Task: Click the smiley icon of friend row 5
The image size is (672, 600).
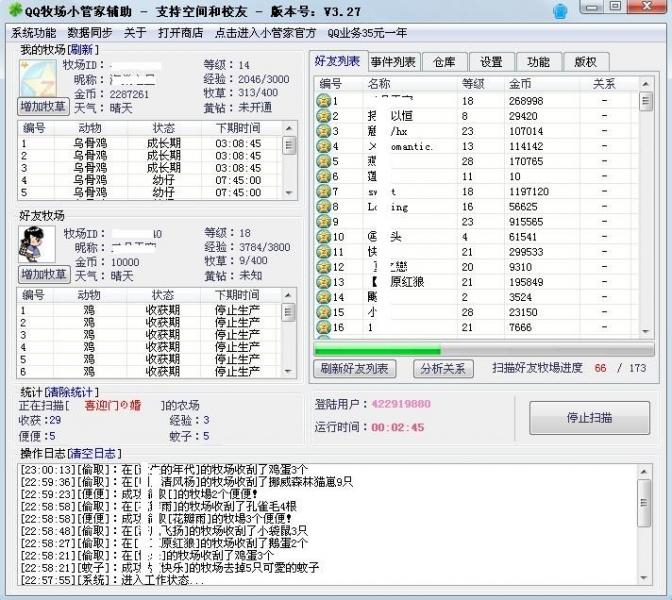Action: (323, 161)
